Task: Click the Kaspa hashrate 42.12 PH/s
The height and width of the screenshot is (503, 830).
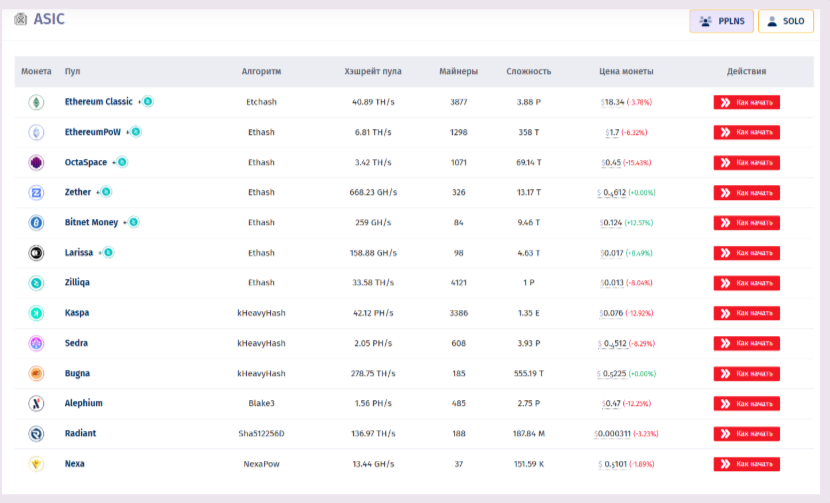Action: point(373,313)
